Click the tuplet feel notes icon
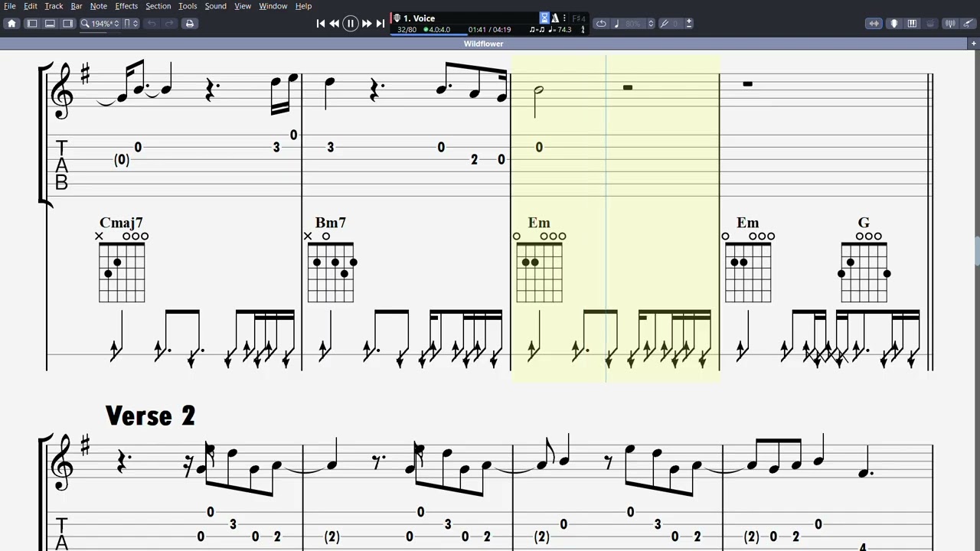This screenshot has height=551, width=980. [537, 30]
